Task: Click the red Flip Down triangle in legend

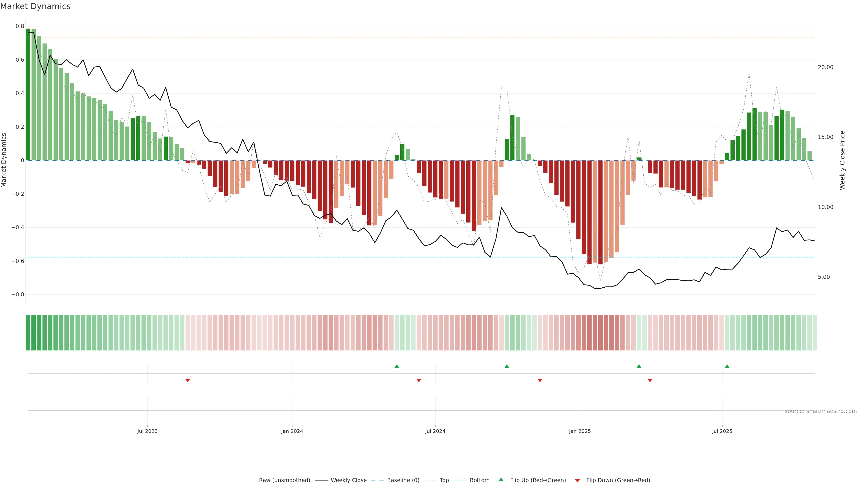Action: click(x=577, y=481)
